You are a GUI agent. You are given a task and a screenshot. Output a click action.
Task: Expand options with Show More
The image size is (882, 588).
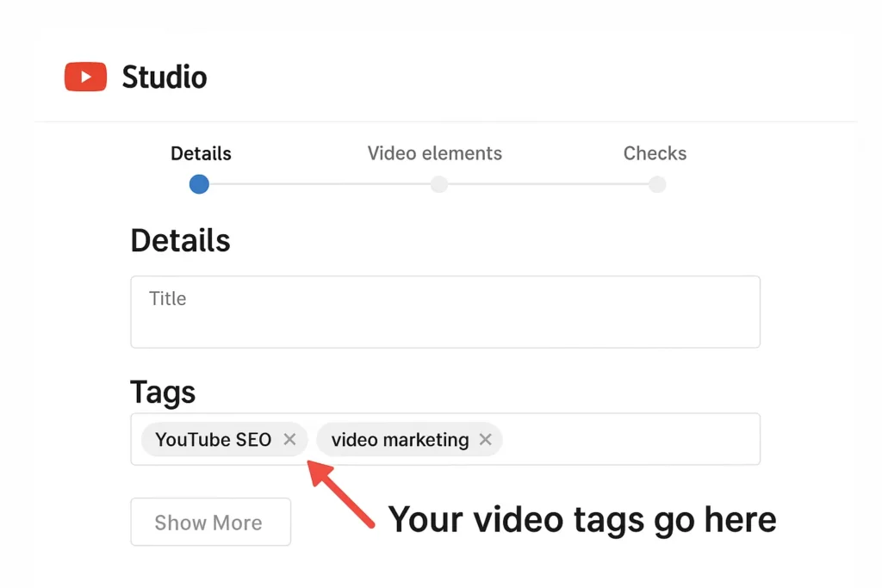point(211,523)
